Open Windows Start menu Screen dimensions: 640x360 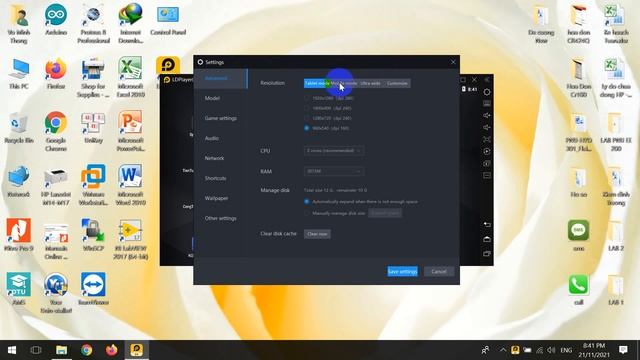[12, 350]
